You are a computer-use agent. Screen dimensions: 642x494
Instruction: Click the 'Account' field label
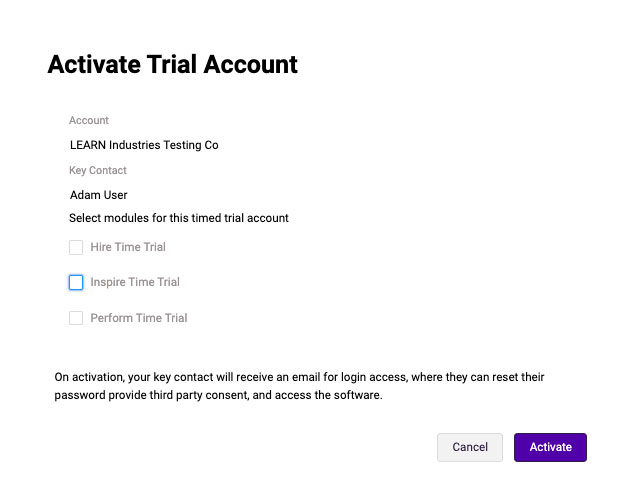(x=89, y=120)
